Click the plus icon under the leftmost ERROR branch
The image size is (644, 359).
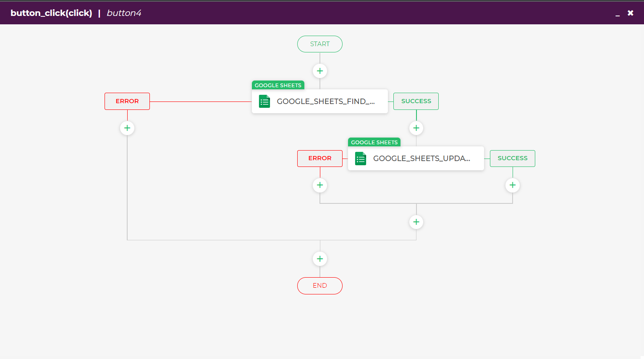(x=127, y=128)
